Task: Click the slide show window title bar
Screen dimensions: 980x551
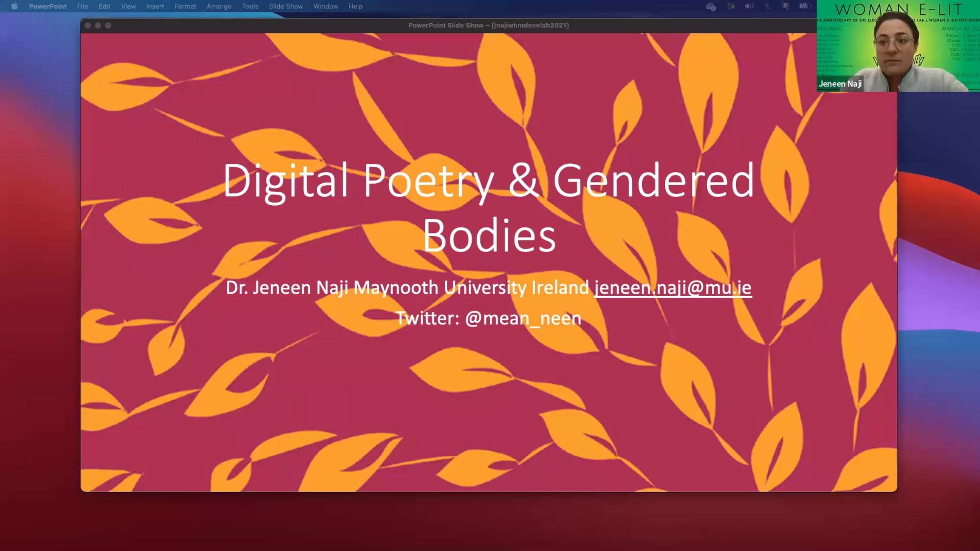Action: tap(488, 25)
